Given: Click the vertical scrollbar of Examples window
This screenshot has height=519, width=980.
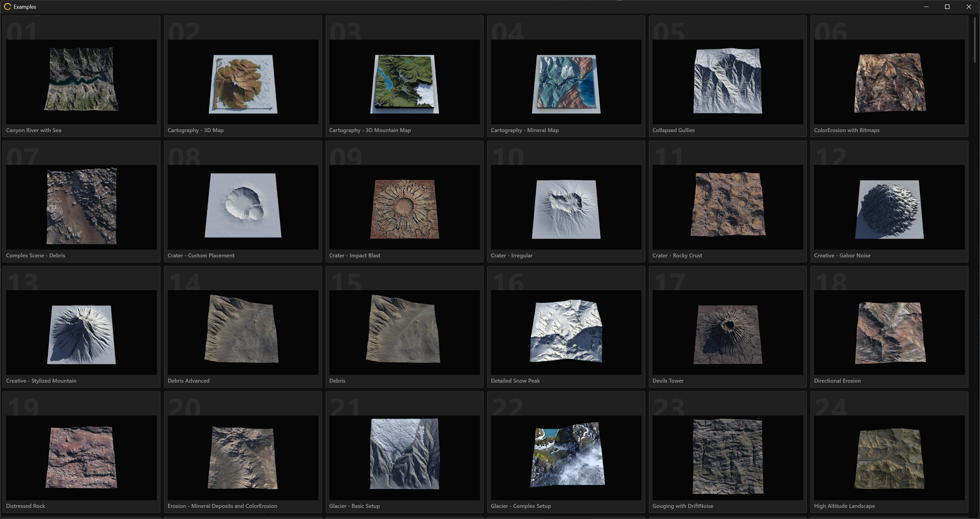Looking at the screenshot, I should click(974, 39).
